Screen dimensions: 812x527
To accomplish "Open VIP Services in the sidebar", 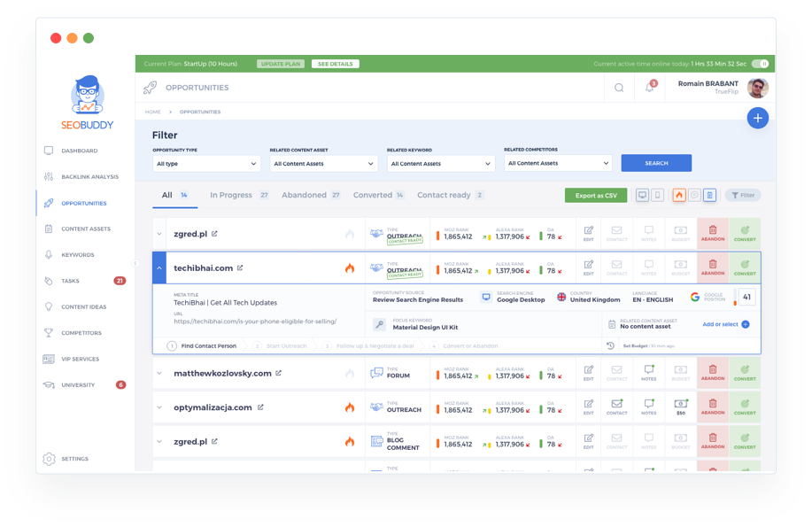I will click(72, 359).
